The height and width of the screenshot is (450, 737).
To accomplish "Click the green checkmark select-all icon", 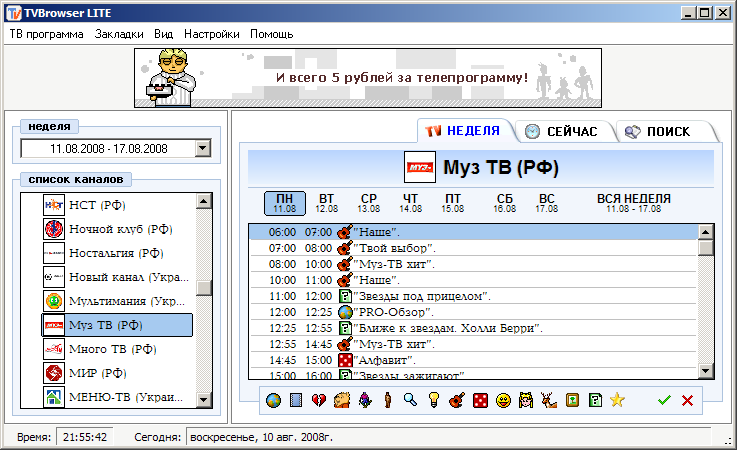I will coord(664,401).
